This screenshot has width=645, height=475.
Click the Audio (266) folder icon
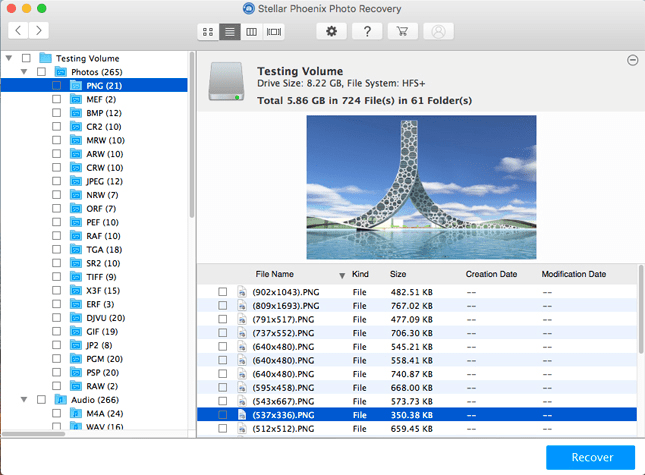pyautogui.click(x=60, y=400)
